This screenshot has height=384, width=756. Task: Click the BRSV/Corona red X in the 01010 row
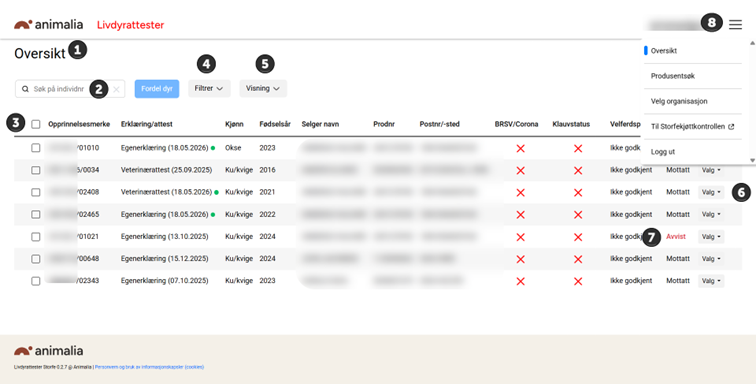[x=520, y=149]
